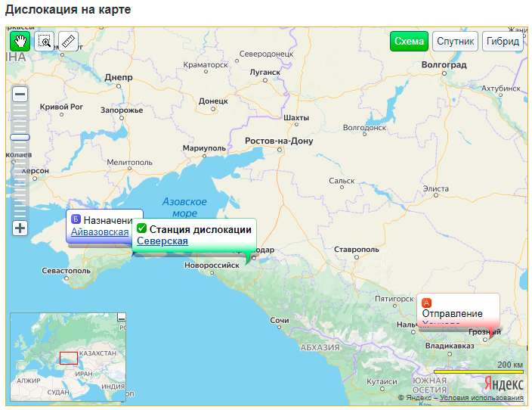Screen dimensions: 532x410
Task: Switch map to Спутник satellite view
Action: pos(456,41)
